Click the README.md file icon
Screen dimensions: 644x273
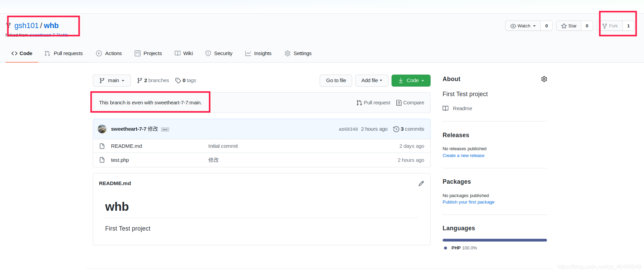pyautogui.click(x=102, y=146)
